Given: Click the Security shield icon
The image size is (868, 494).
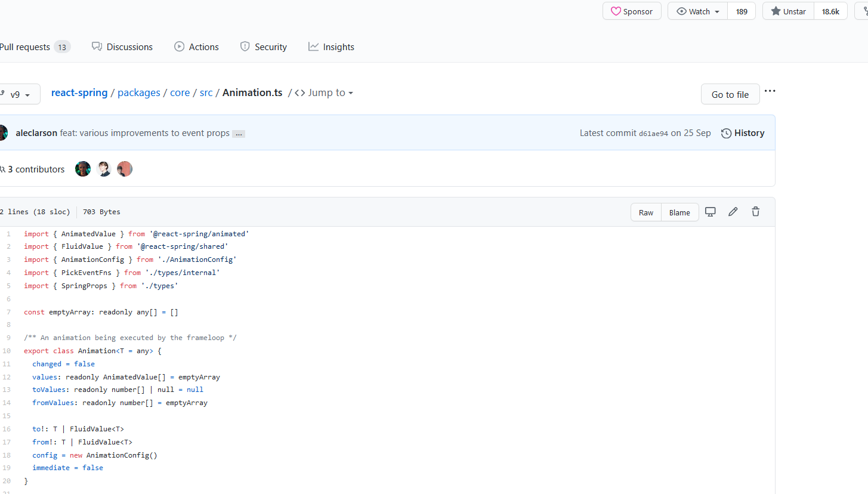Looking at the screenshot, I should click(245, 47).
